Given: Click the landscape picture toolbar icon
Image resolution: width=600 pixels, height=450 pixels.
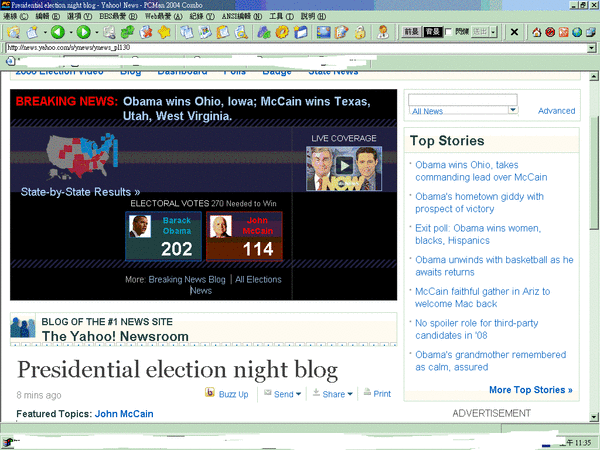Looking at the screenshot, I should 324,32.
